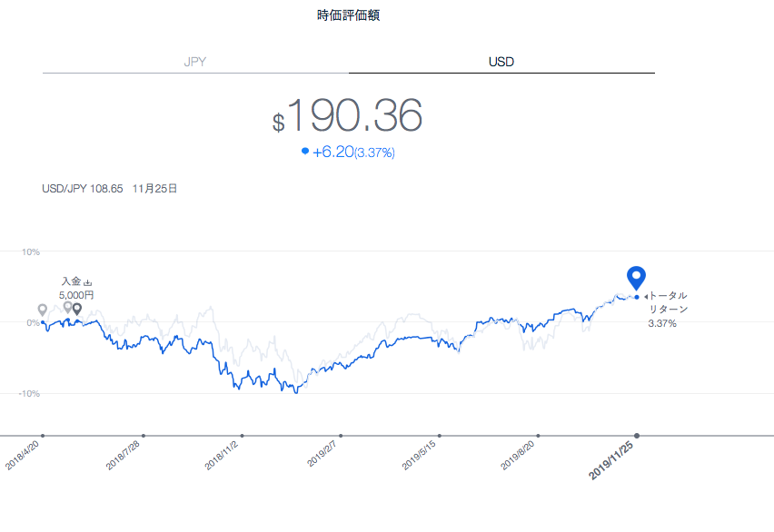774x532 pixels.
Task: Select the 2018/11/2 timeline dot
Action: click(x=242, y=436)
